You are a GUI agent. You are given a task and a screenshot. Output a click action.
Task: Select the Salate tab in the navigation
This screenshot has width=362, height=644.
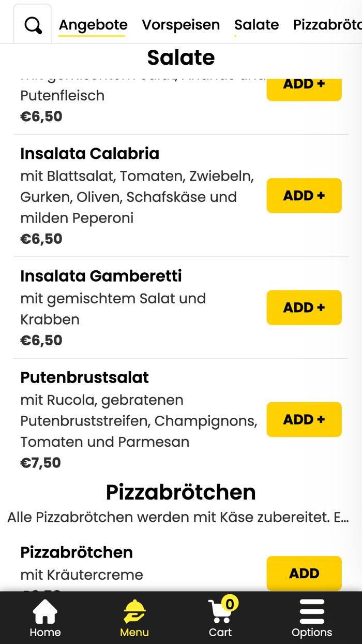(257, 24)
